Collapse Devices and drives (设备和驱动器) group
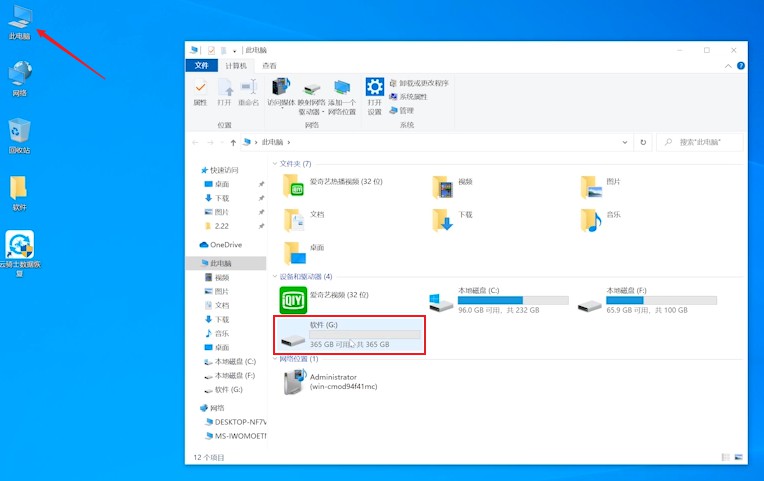Image resolution: width=764 pixels, height=481 pixels. pos(275,276)
